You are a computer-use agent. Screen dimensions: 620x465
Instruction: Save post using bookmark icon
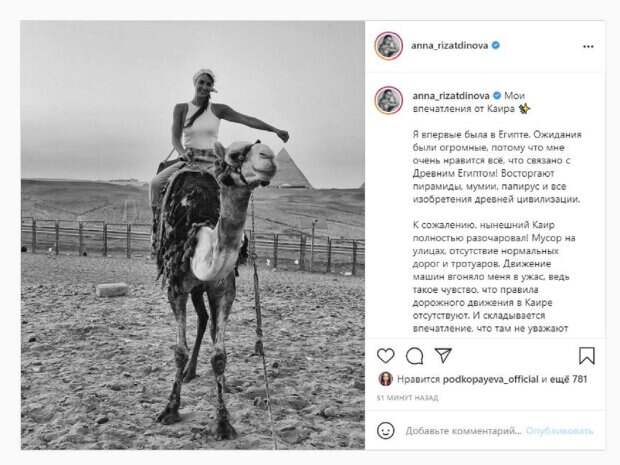point(587,355)
